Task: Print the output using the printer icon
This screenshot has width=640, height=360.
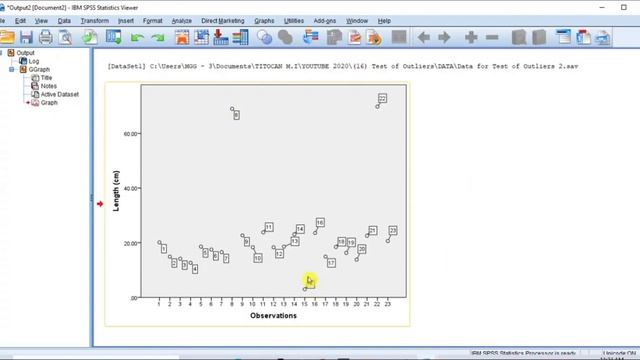Action: point(46,38)
